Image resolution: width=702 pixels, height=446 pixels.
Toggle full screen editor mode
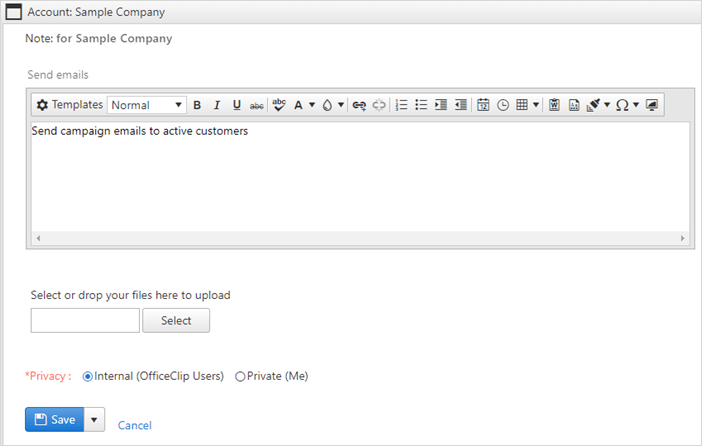click(652, 105)
